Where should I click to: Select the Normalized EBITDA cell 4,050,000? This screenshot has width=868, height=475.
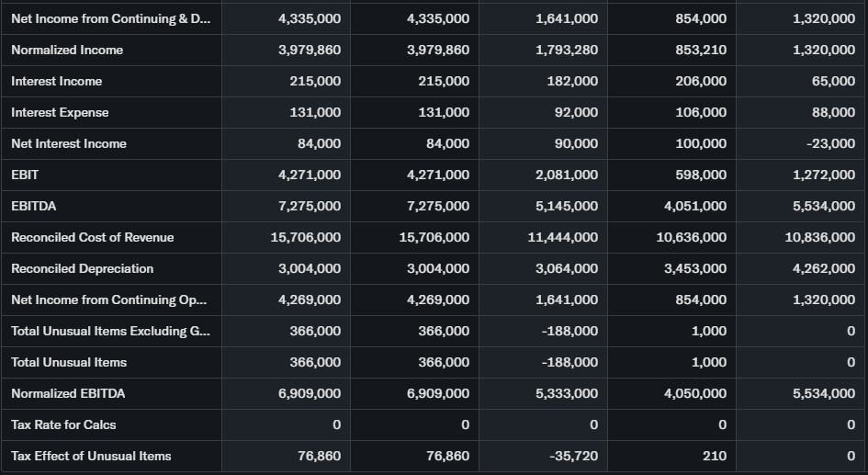click(x=695, y=393)
